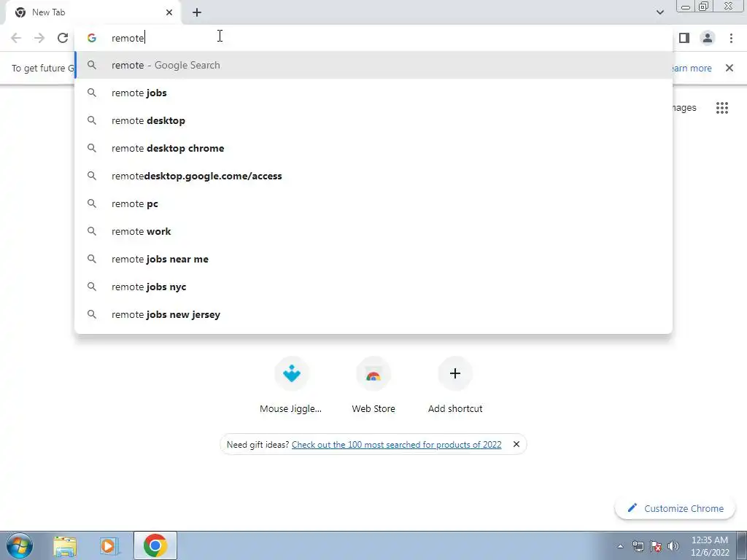
Task: Click the volume speaker tray icon
Action: click(x=673, y=546)
